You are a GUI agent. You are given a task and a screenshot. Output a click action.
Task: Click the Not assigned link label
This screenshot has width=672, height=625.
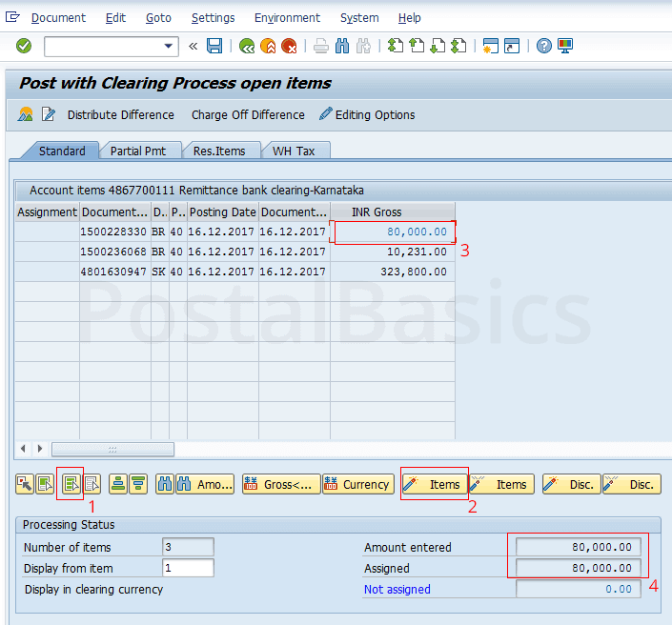[397, 589]
